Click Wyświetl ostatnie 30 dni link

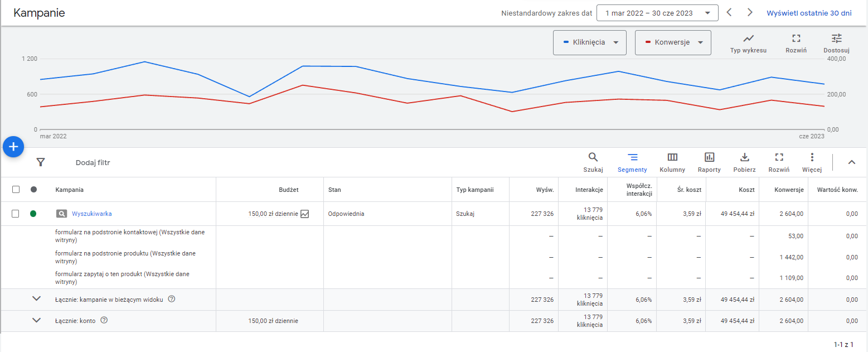809,13
